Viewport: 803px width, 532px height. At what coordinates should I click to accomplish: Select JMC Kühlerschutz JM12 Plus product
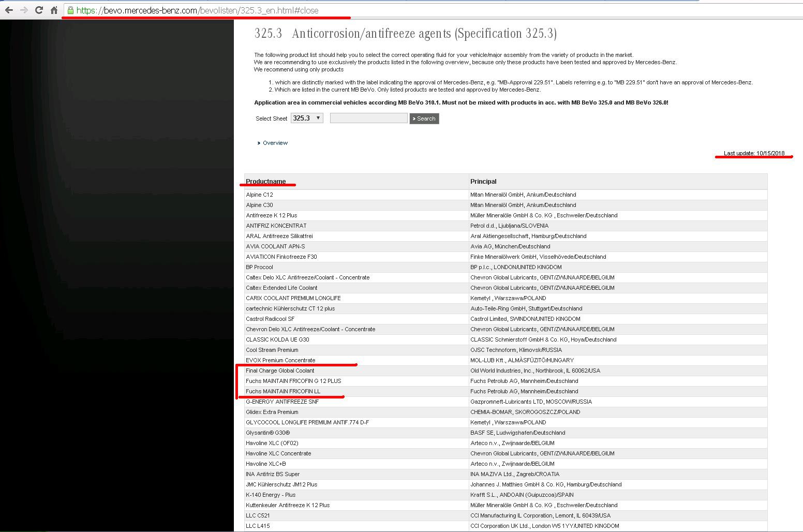(281, 484)
